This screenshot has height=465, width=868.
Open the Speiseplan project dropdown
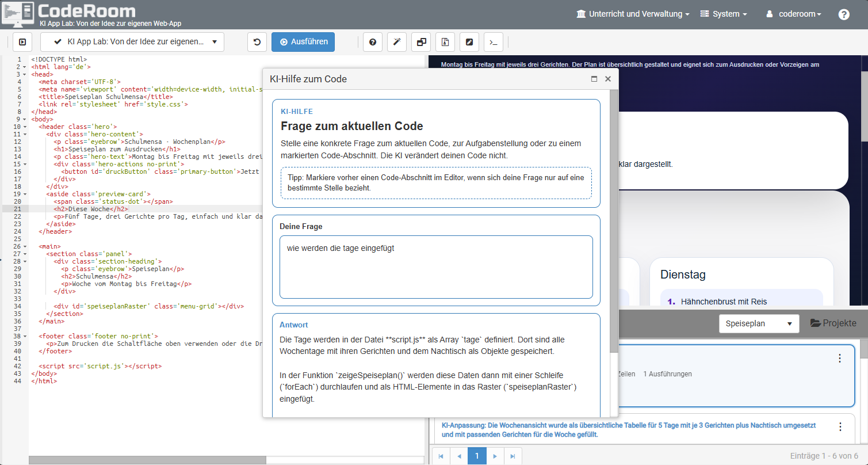[x=759, y=323]
